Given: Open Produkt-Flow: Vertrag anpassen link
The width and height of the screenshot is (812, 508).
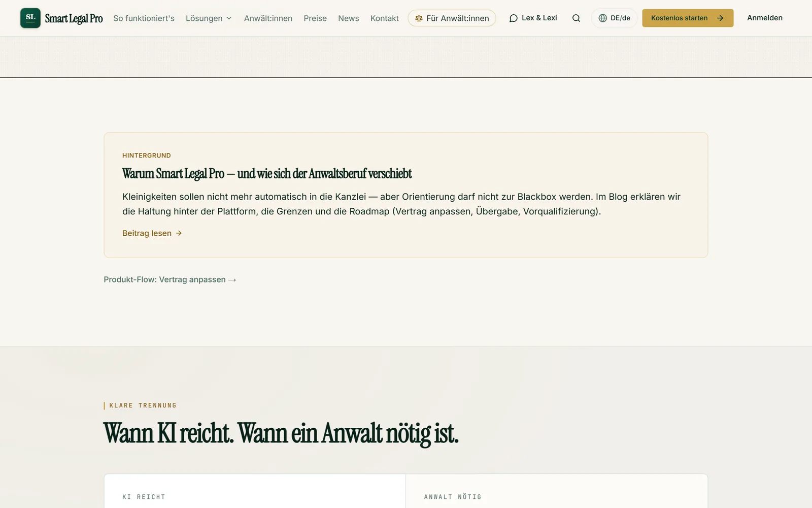Looking at the screenshot, I should click(x=170, y=279).
